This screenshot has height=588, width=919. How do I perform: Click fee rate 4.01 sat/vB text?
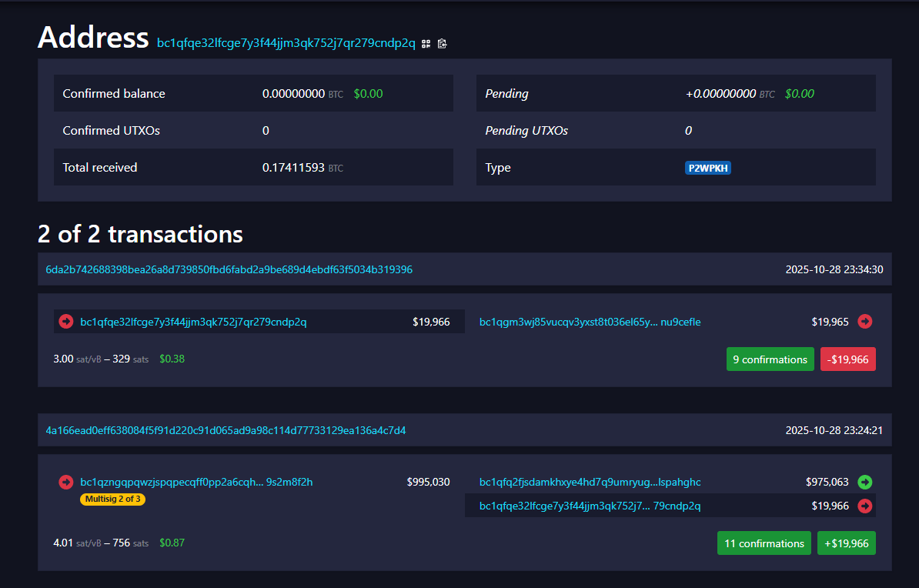click(78, 543)
